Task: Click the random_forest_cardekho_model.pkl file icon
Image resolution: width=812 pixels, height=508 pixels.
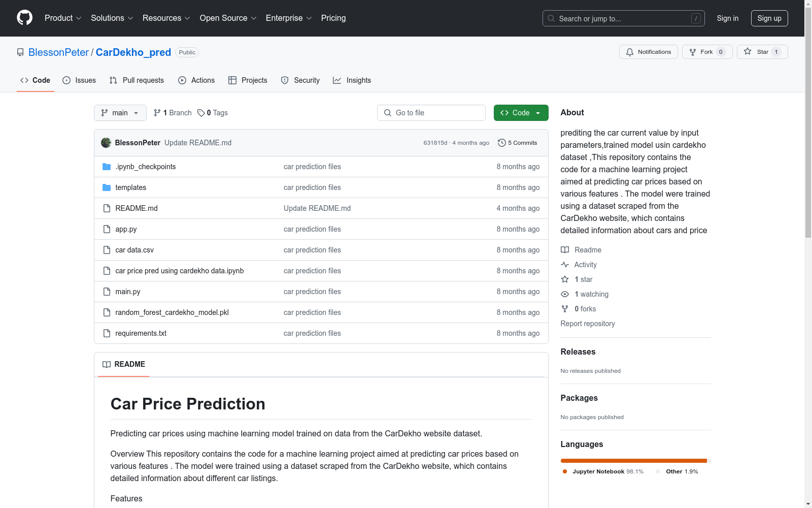Action: point(107,312)
